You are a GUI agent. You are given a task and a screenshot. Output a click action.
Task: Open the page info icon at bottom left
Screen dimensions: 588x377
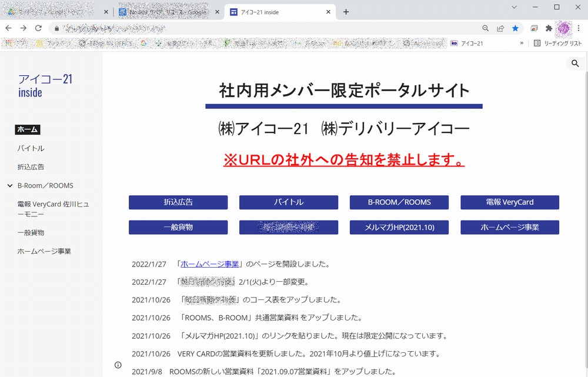pyautogui.click(x=118, y=365)
